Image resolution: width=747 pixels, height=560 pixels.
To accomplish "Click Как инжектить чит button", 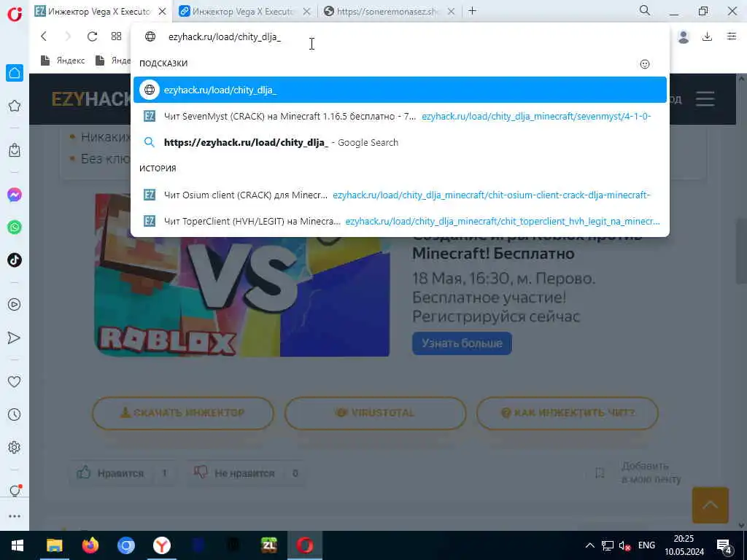I will pos(568,413).
